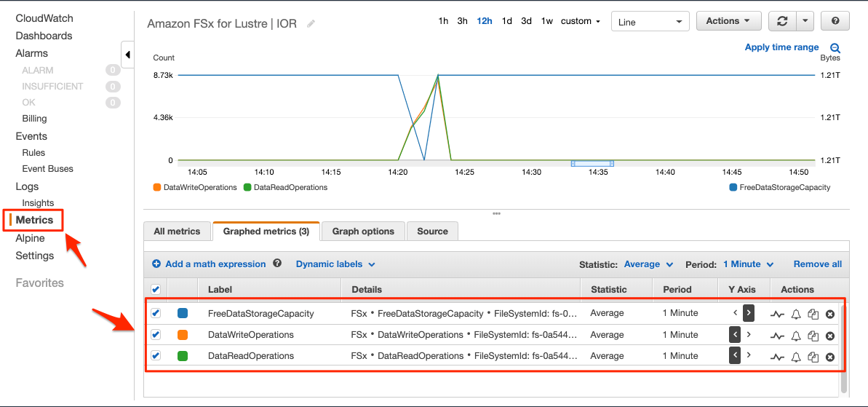This screenshot has height=407, width=868.
Task: Click the blue FreeDataStorageCapacity color swatch
Action: point(183,313)
